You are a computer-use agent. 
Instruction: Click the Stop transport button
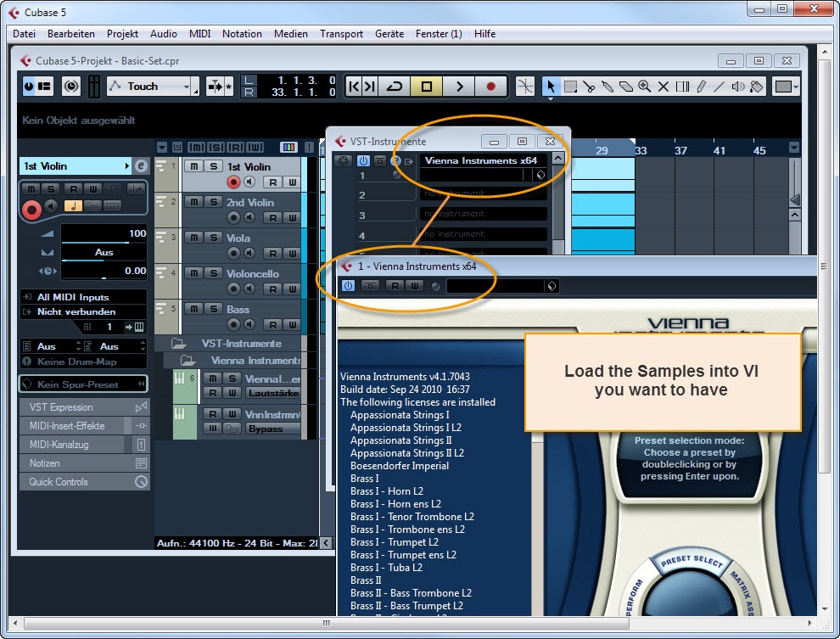click(427, 87)
